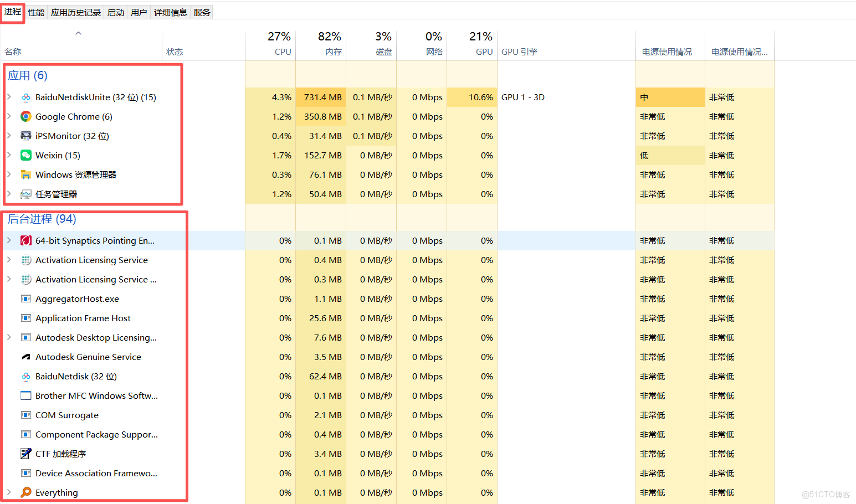The height and width of the screenshot is (504, 856).
Task: Click the 中 power usage cell
Action: tap(670, 97)
